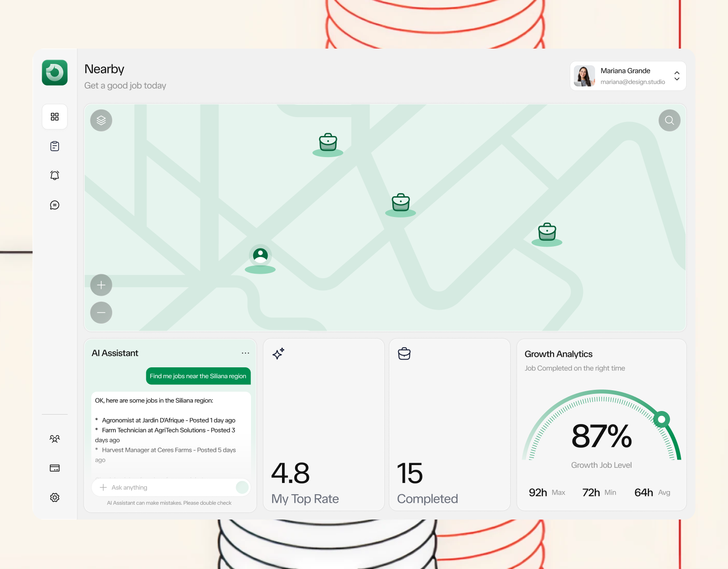728x569 pixels.
Task: Open the AI Assistant options menu
Action: 246,353
